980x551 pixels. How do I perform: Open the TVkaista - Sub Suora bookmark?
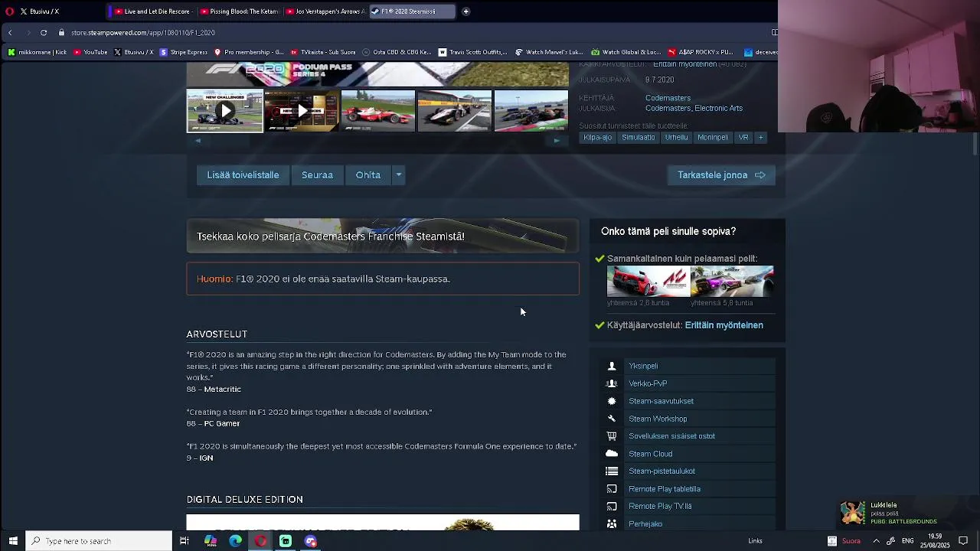pyautogui.click(x=322, y=52)
